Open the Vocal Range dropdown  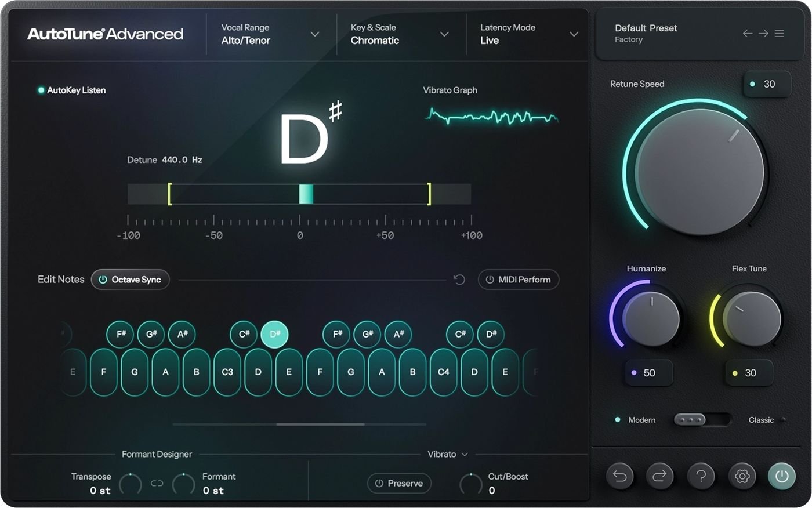(x=270, y=34)
